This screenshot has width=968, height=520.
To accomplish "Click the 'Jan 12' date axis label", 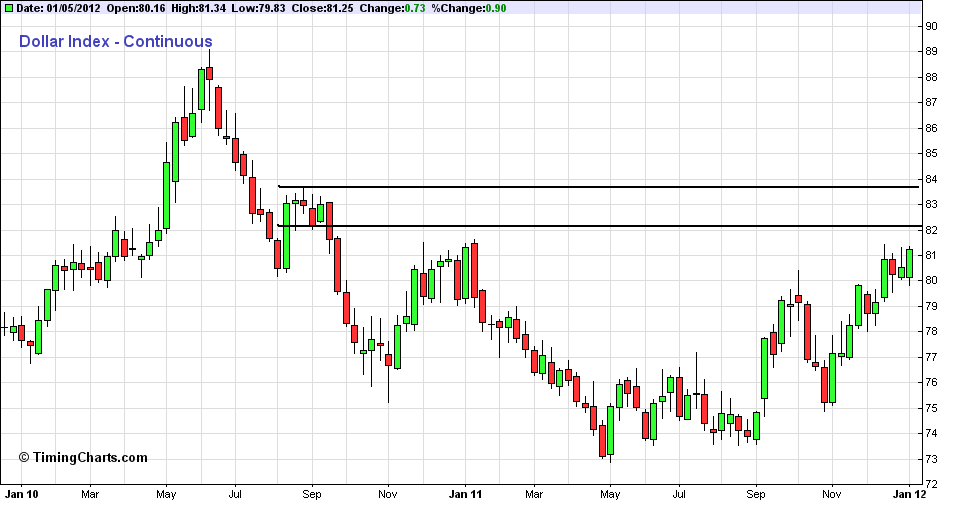I will coord(910,494).
